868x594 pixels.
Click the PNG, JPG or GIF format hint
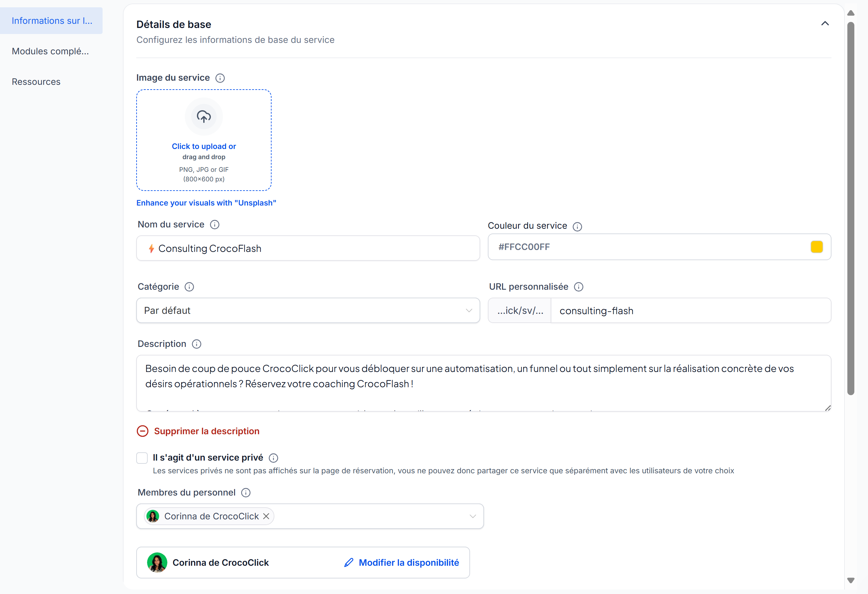point(204,170)
